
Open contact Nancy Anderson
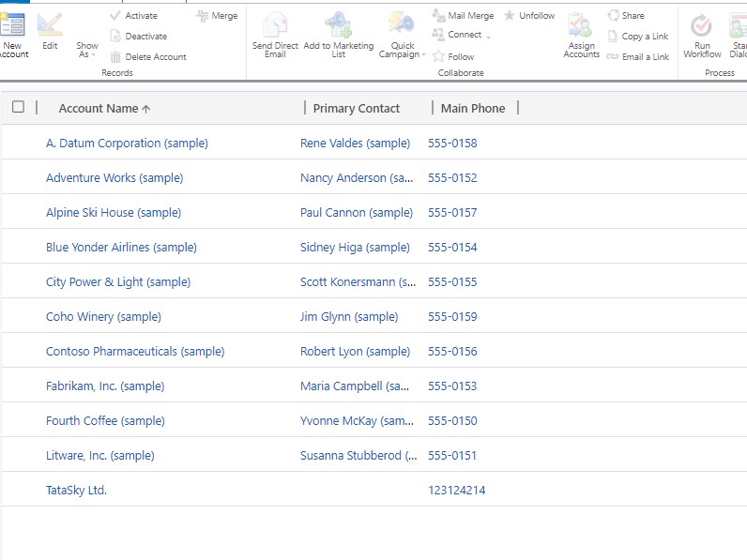point(357,178)
